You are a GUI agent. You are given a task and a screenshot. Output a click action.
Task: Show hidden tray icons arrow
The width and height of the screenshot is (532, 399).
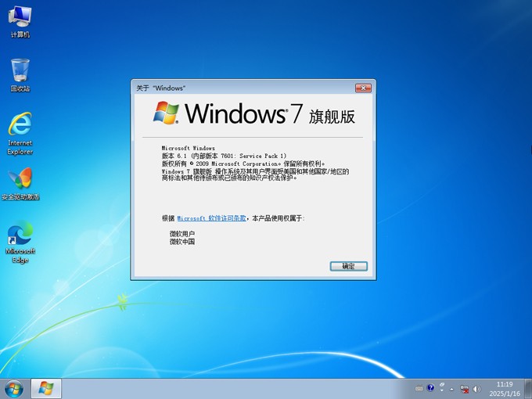pos(451,389)
